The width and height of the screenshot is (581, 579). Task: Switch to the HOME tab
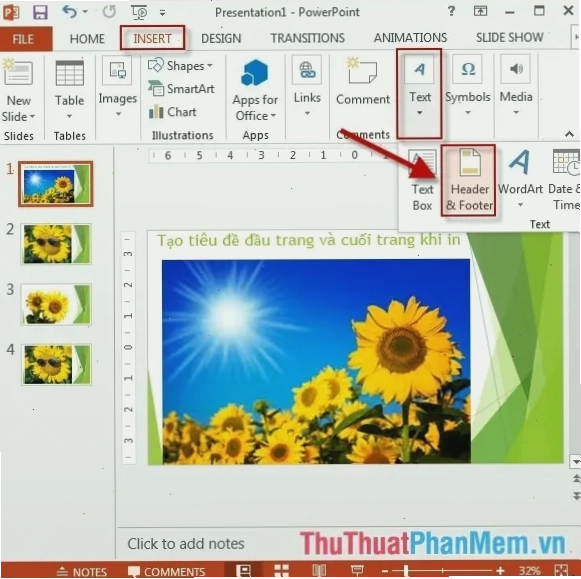pos(87,39)
